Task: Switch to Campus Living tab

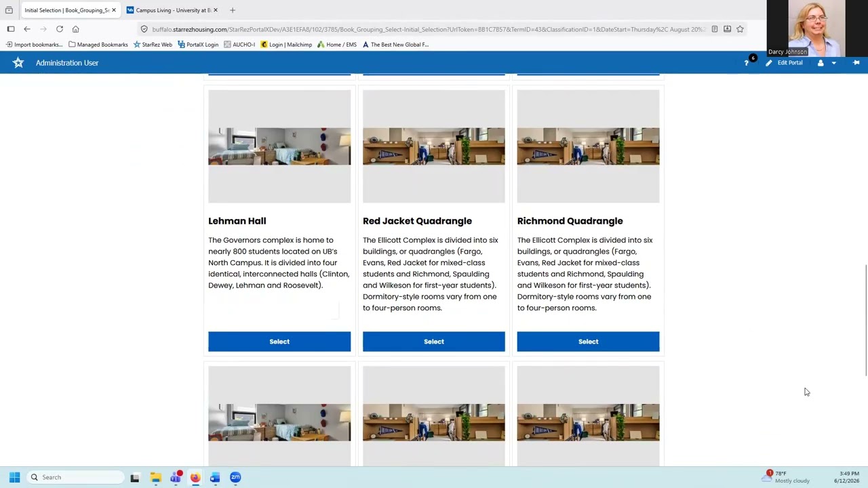Action: click(x=172, y=10)
